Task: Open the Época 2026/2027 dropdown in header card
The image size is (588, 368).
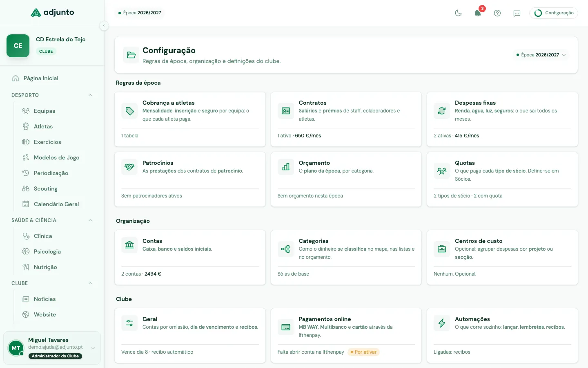Action: (x=541, y=55)
